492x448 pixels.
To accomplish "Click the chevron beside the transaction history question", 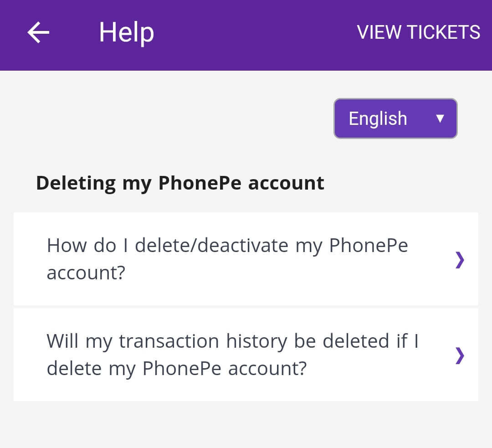I will [460, 355].
